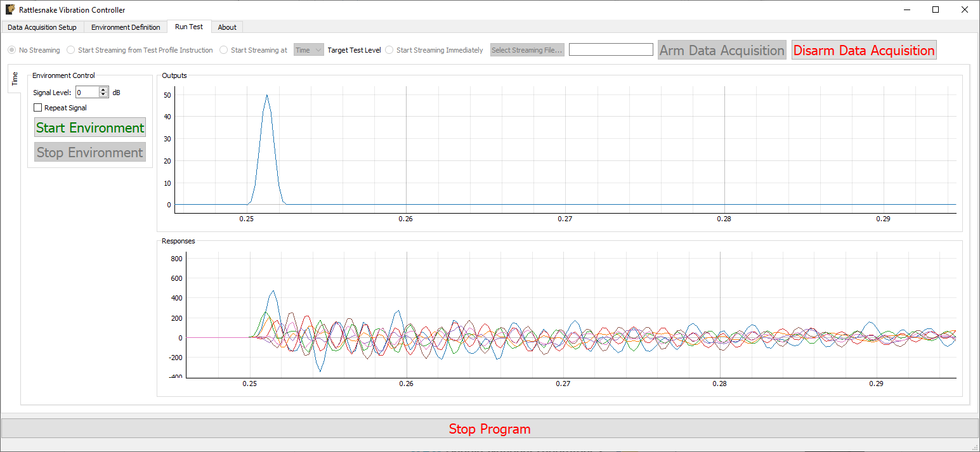Select the Time side tab

point(14,79)
